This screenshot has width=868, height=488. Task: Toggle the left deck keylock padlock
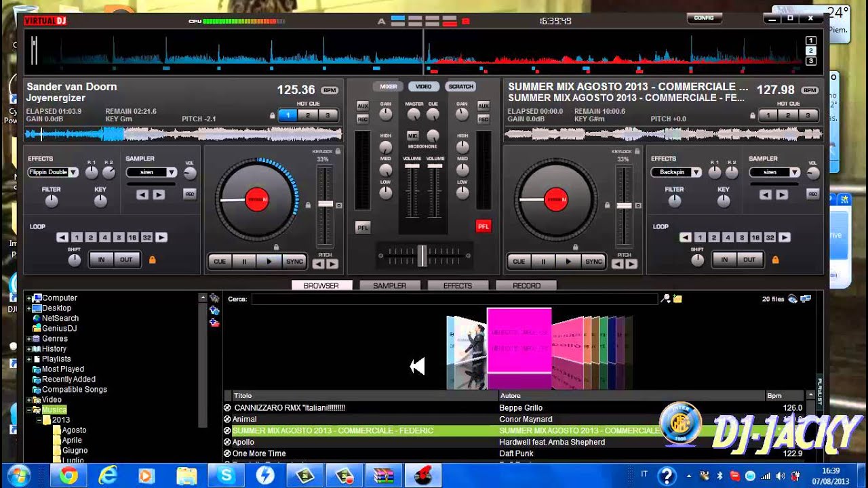coord(338,151)
